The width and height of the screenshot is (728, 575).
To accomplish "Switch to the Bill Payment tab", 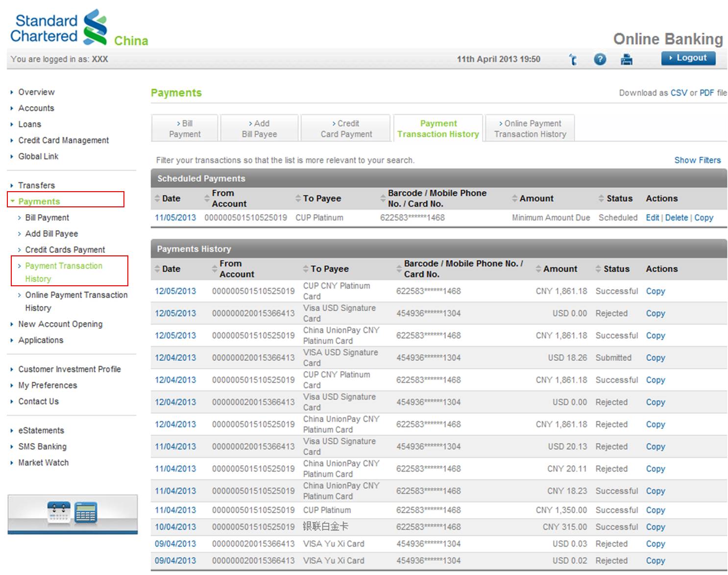I will pyautogui.click(x=185, y=128).
